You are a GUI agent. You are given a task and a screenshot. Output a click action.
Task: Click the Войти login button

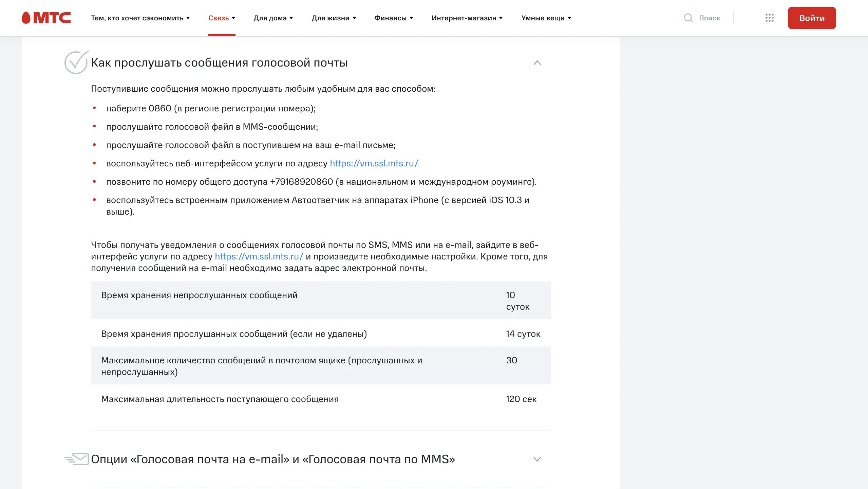click(x=812, y=18)
